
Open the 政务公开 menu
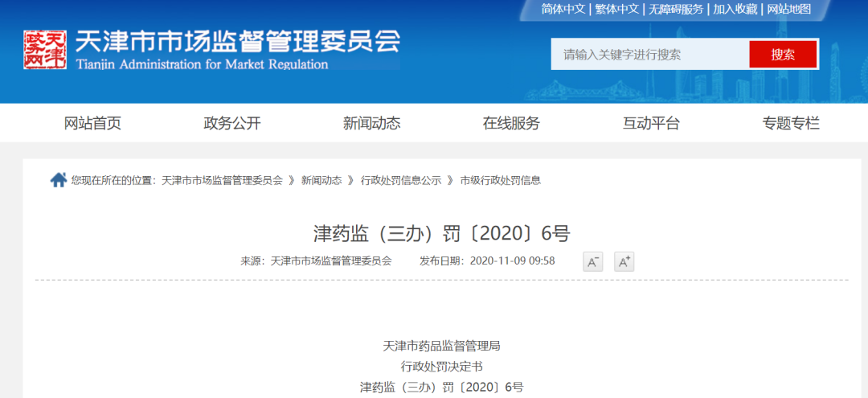[232, 124]
